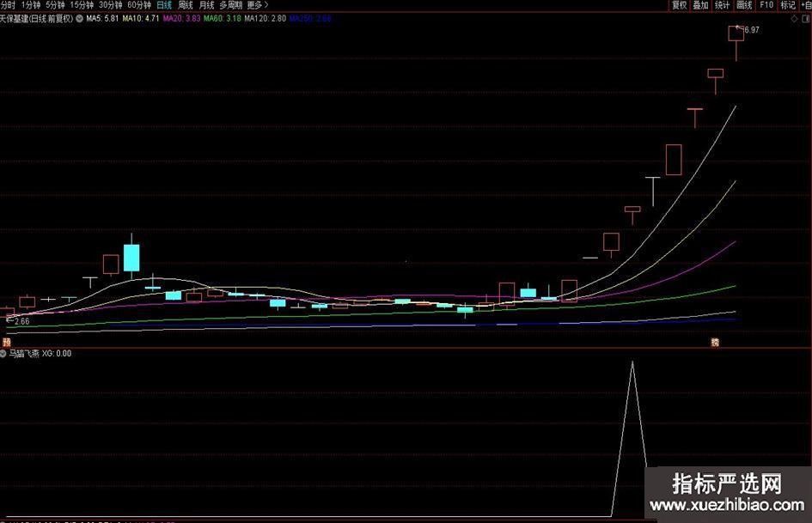The height and width of the screenshot is (523, 812).
Task: Select the 日线 daily chart tab
Action: click(x=164, y=5)
